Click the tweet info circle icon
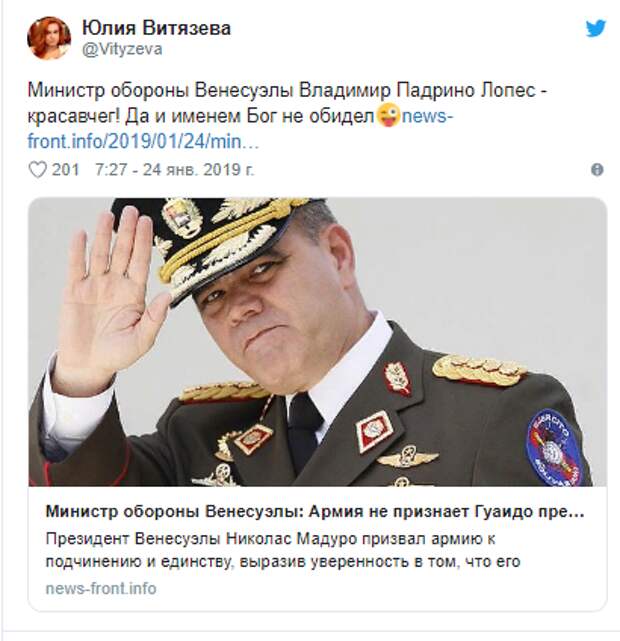The image size is (620, 641). (597, 170)
